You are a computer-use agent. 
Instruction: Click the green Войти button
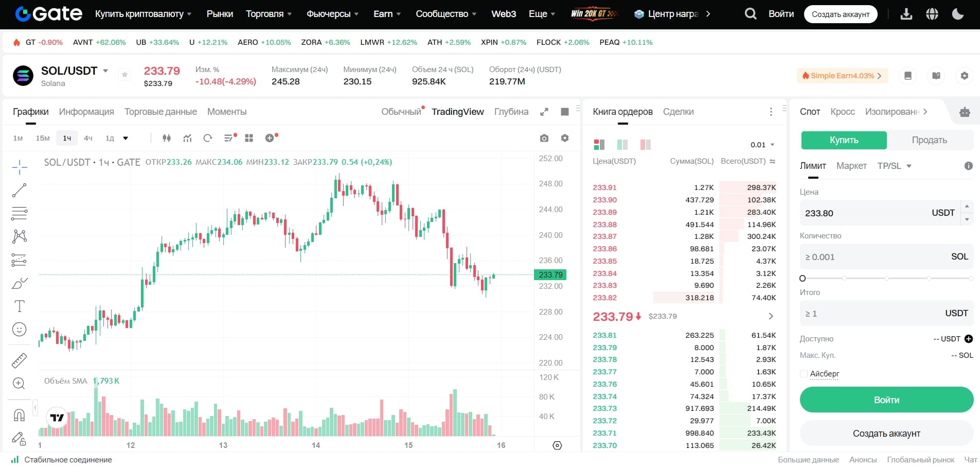pyautogui.click(x=886, y=400)
